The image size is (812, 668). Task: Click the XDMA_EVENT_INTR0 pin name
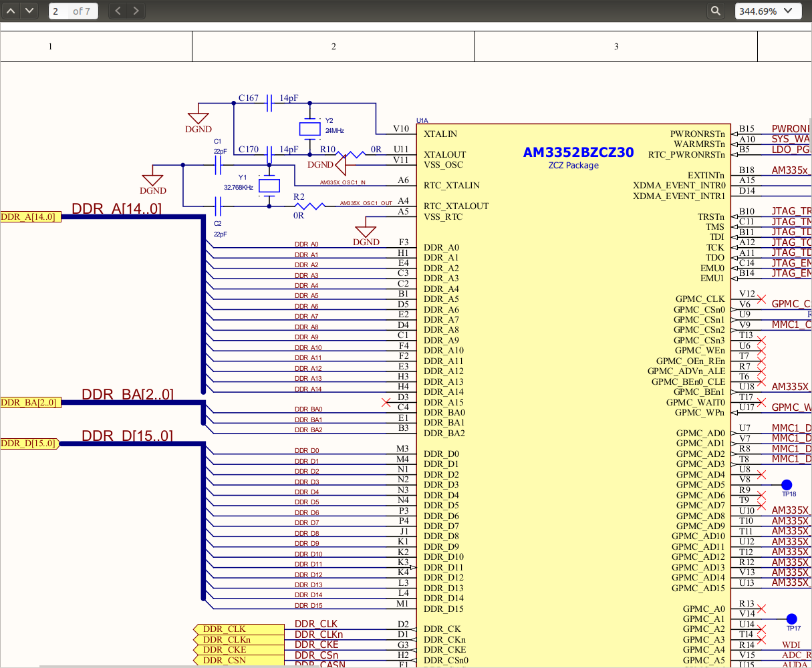coord(679,185)
